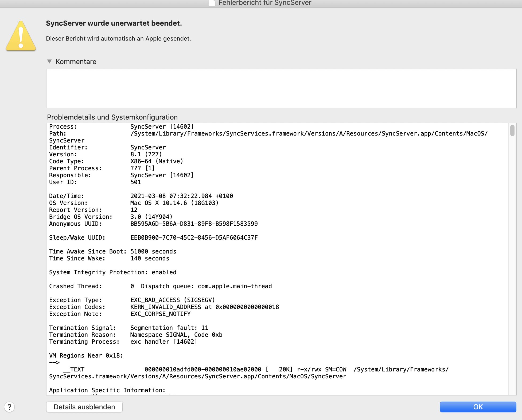Viewport: 522px width, 420px height.
Task: Click the report scrollbar thumb
Action: tap(512, 130)
